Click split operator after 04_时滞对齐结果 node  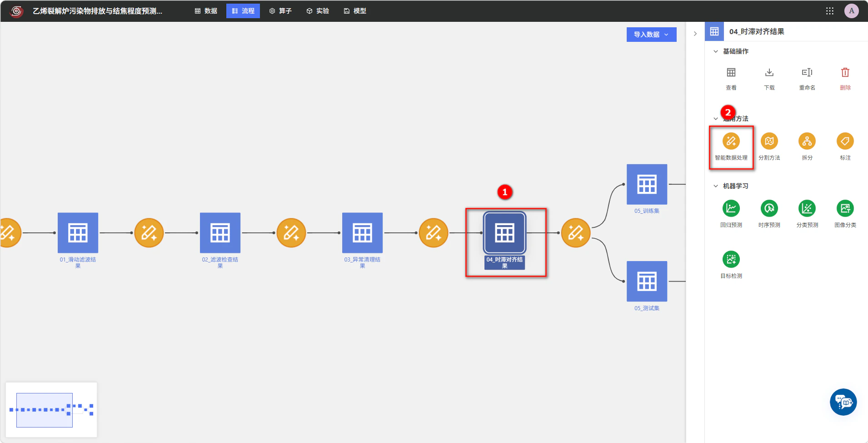click(x=576, y=233)
